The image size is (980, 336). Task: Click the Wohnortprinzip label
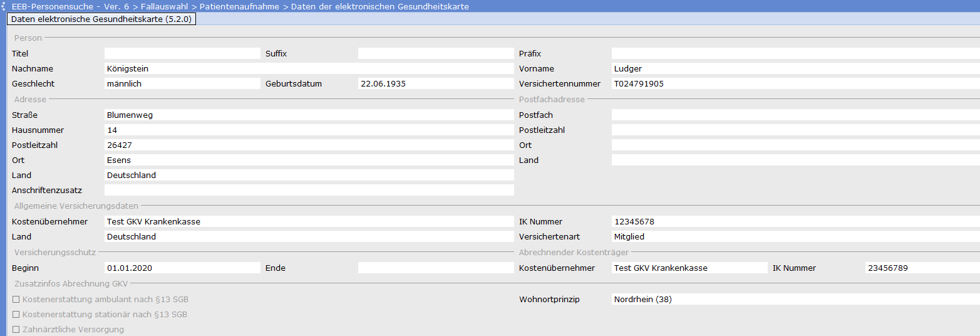[x=550, y=300]
